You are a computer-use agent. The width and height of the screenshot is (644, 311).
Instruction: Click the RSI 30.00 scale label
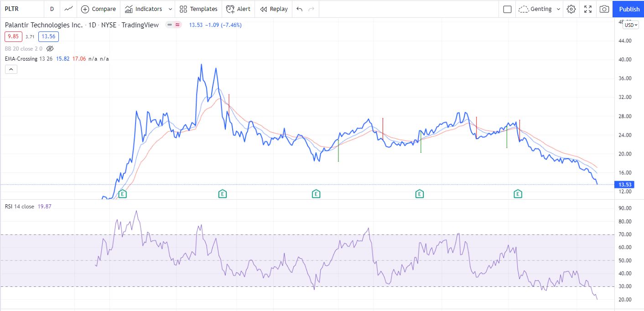point(624,286)
